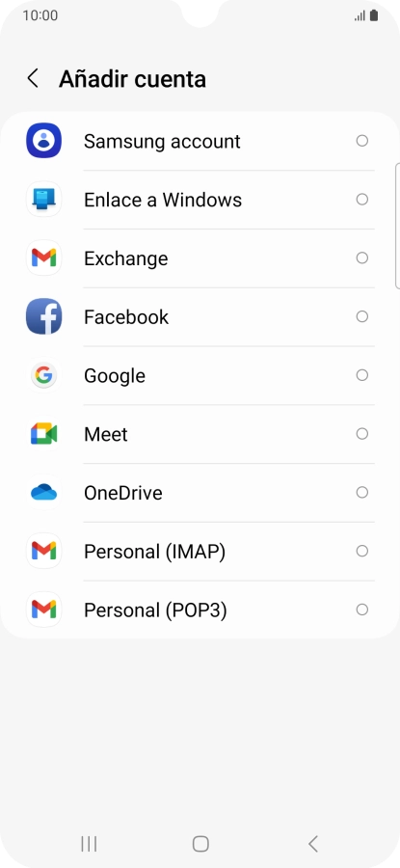Tap the Home navigation button
Image resolution: width=400 pixels, height=868 pixels.
point(200,844)
